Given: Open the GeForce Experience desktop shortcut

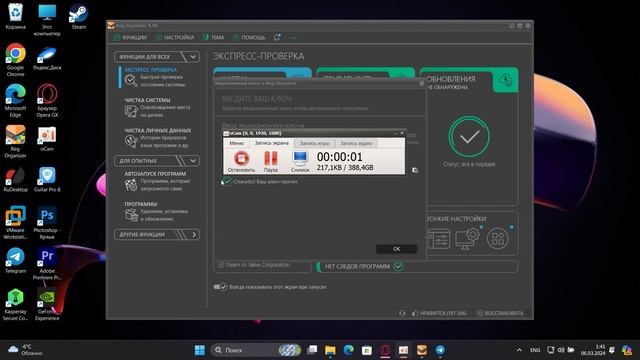Looking at the screenshot, I should [x=47, y=304].
